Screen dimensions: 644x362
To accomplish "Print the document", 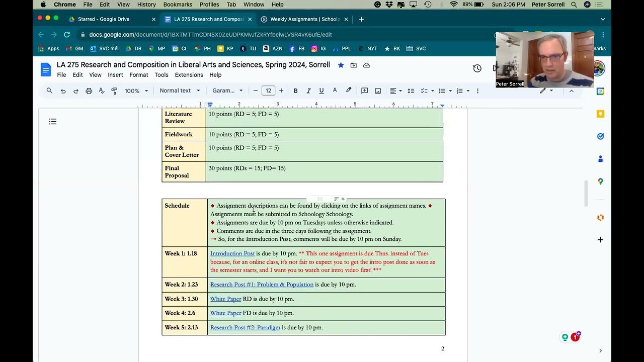I will tap(89, 91).
